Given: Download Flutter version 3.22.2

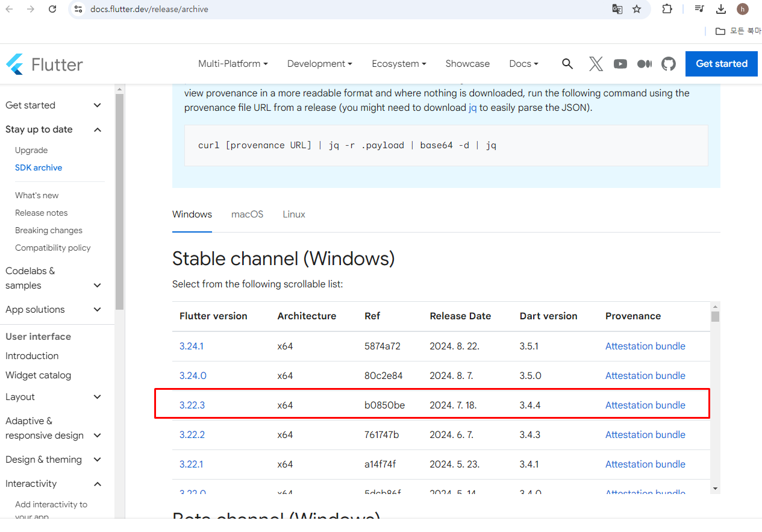Looking at the screenshot, I should [192, 435].
